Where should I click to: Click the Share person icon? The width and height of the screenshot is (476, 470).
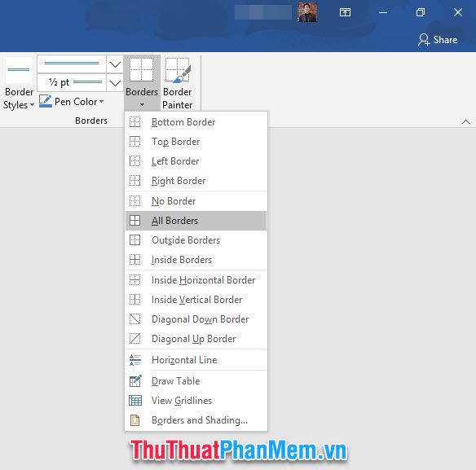[424, 40]
